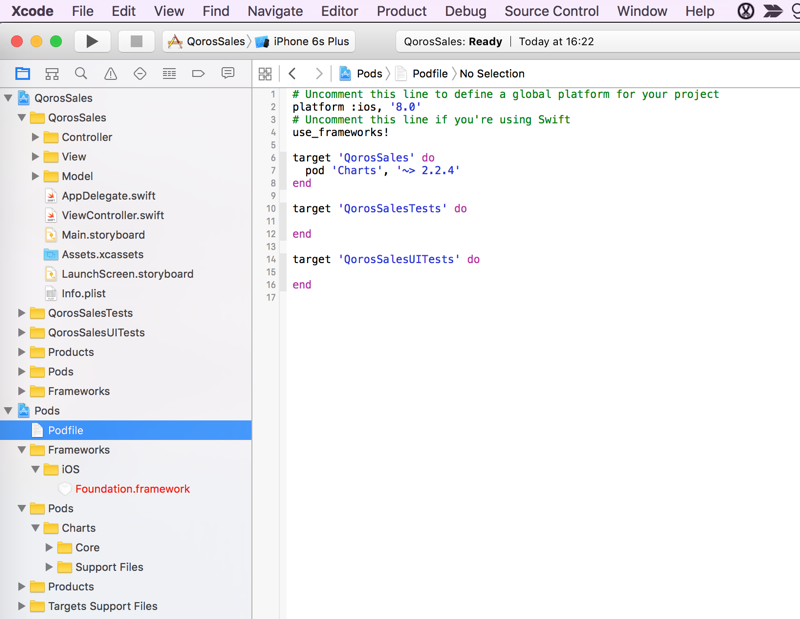Expand Targets Support Files folder
The height and width of the screenshot is (619, 800).
pos(21,606)
